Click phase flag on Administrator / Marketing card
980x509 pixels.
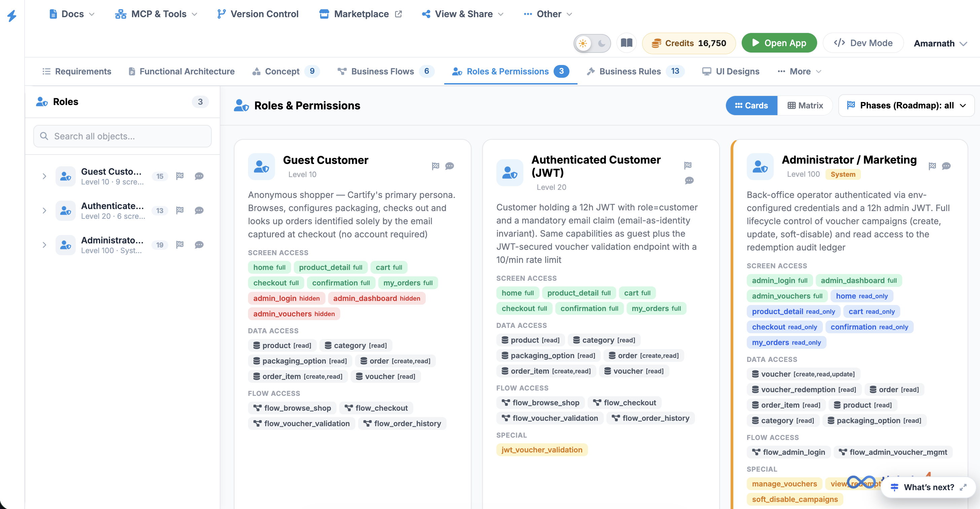932,166
